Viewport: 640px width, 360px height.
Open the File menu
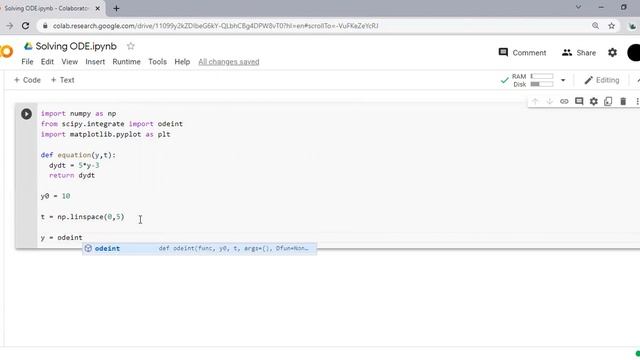pos(27,62)
